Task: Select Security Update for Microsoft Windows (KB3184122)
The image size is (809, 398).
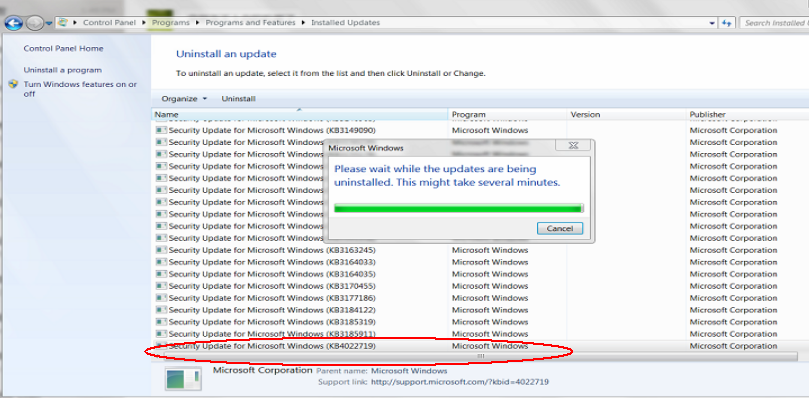Action: pyautogui.click(x=272, y=310)
